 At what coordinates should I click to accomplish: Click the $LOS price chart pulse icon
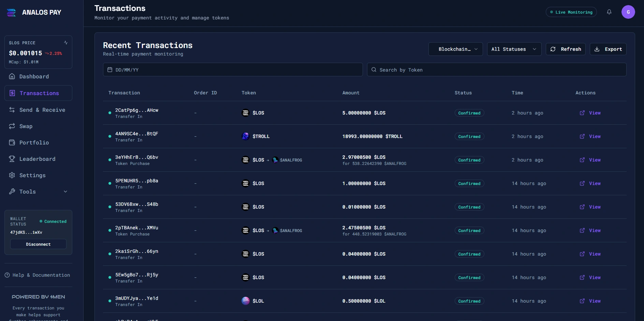point(66,43)
